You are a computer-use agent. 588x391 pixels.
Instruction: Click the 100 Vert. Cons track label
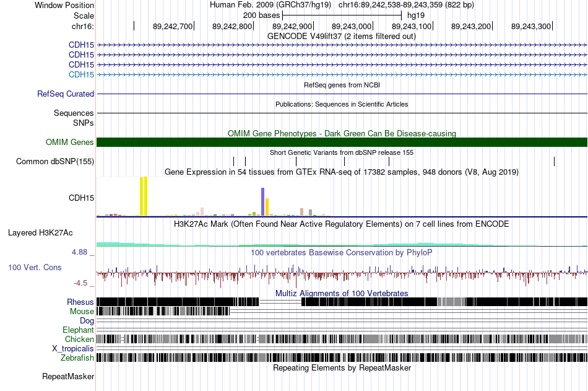click(x=35, y=268)
